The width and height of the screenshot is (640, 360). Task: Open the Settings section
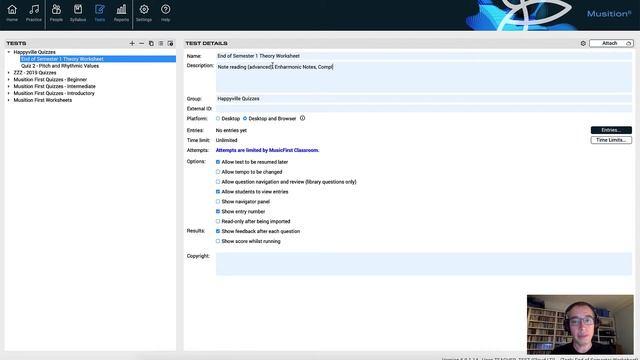click(144, 13)
